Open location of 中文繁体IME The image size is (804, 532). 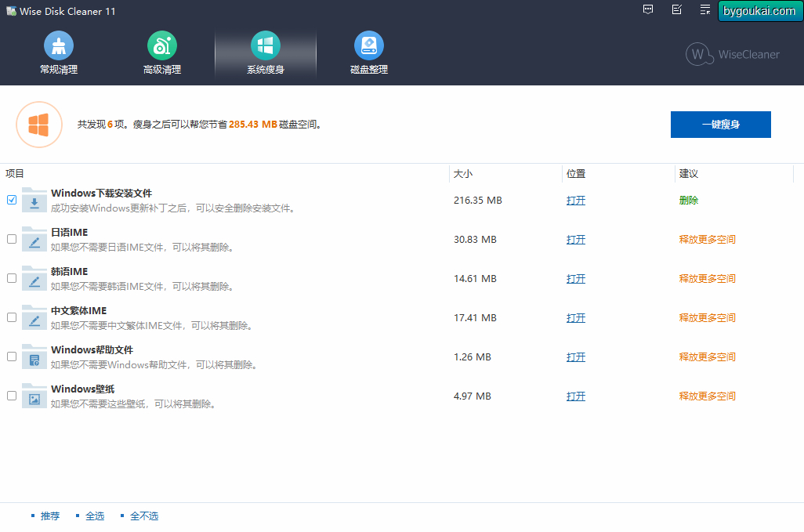576,318
